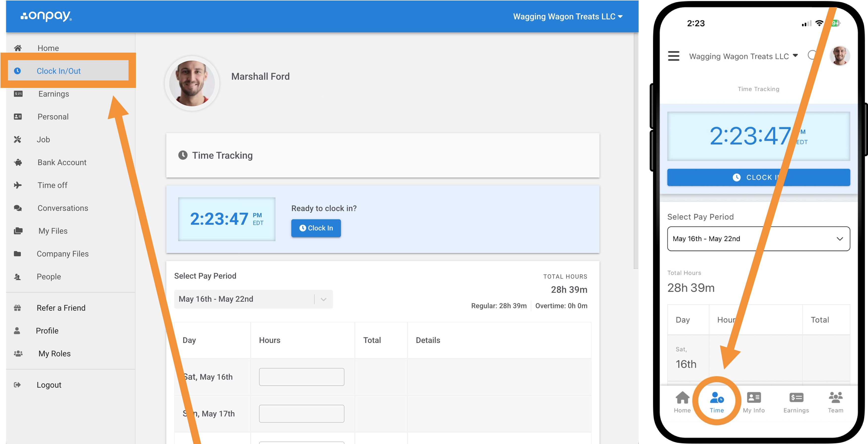Go to Earnings in the sidebar
The height and width of the screenshot is (444, 868).
tap(54, 94)
